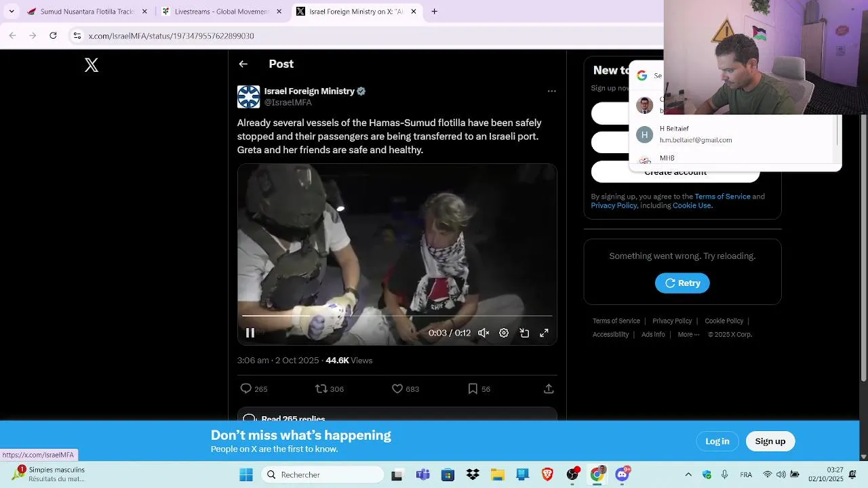Screen dimensions: 868x488
Task: Switch to Livestreams Global Movement tab
Action: (220, 12)
